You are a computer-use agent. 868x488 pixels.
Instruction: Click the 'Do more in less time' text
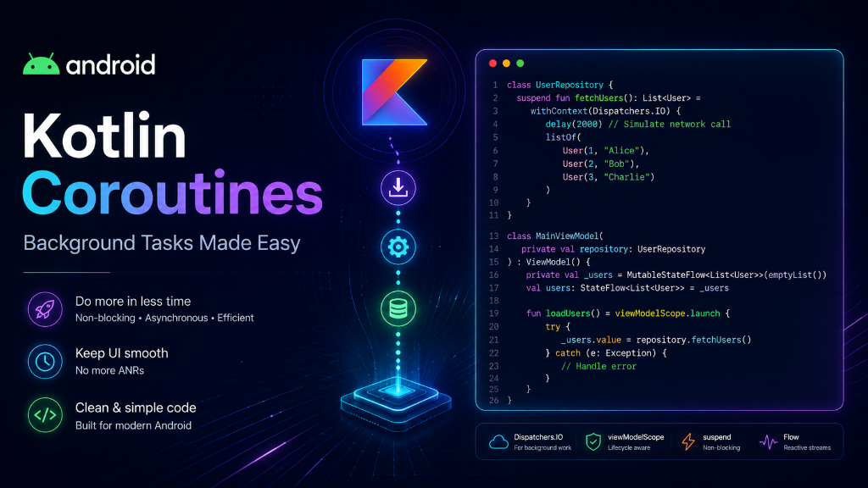133,301
